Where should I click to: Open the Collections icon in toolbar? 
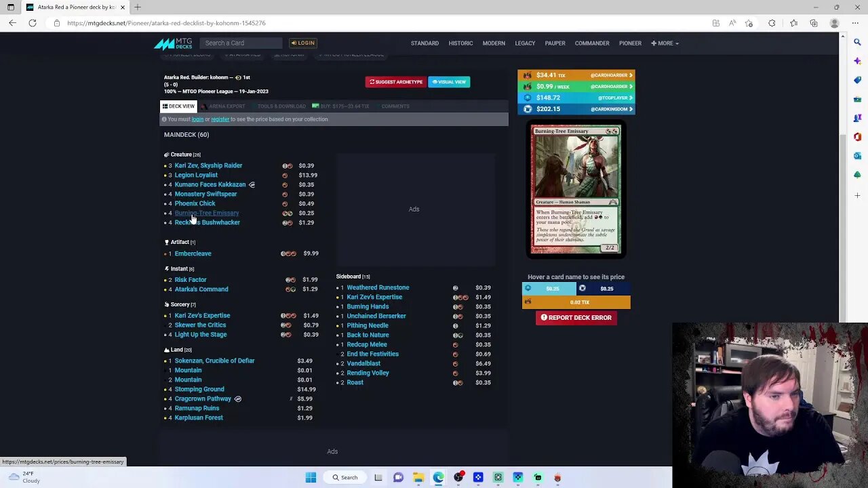pos(814,23)
